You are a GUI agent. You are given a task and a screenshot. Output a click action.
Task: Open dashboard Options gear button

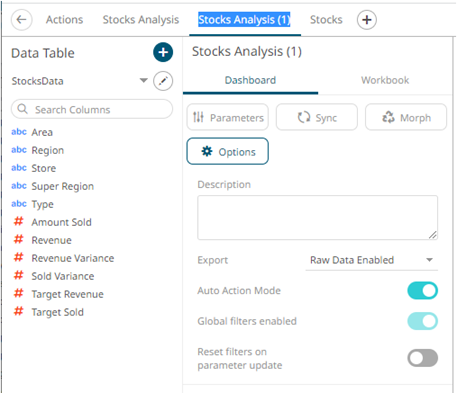click(x=228, y=151)
